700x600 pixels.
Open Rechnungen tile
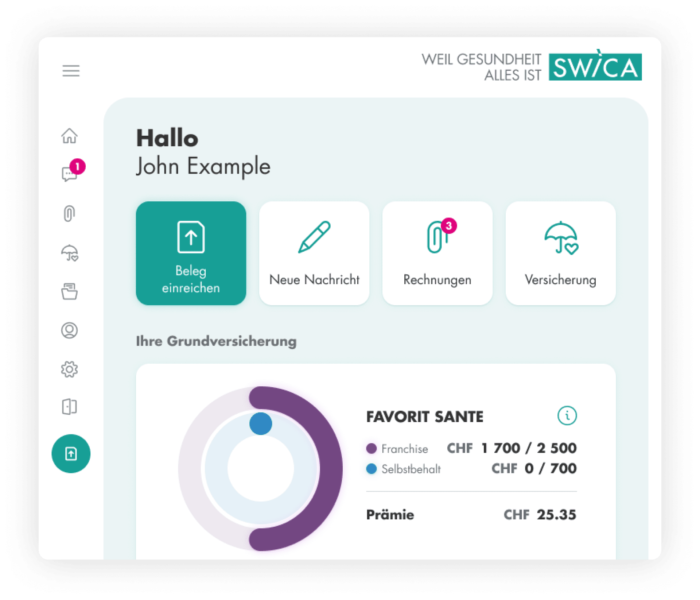[x=437, y=253]
